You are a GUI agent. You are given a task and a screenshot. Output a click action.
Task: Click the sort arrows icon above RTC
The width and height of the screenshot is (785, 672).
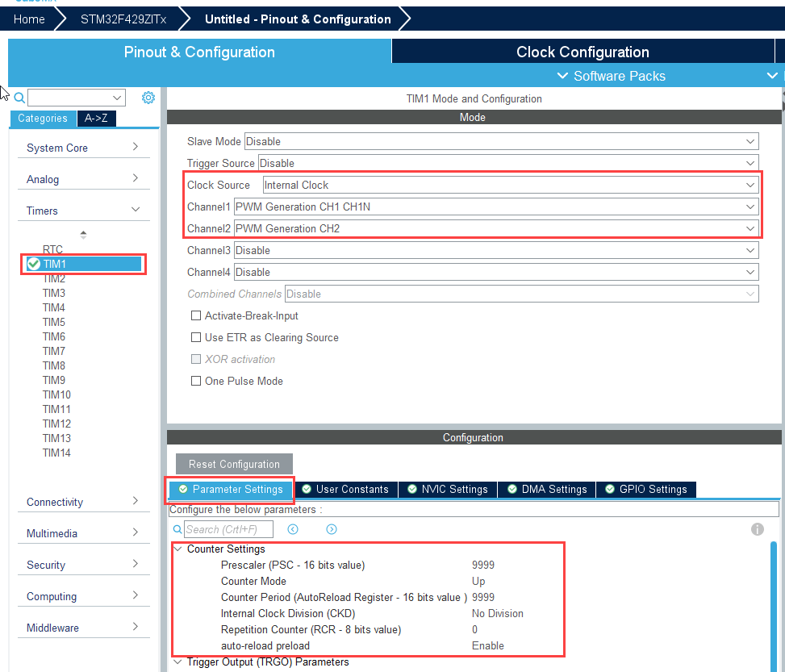click(x=83, y=235)
